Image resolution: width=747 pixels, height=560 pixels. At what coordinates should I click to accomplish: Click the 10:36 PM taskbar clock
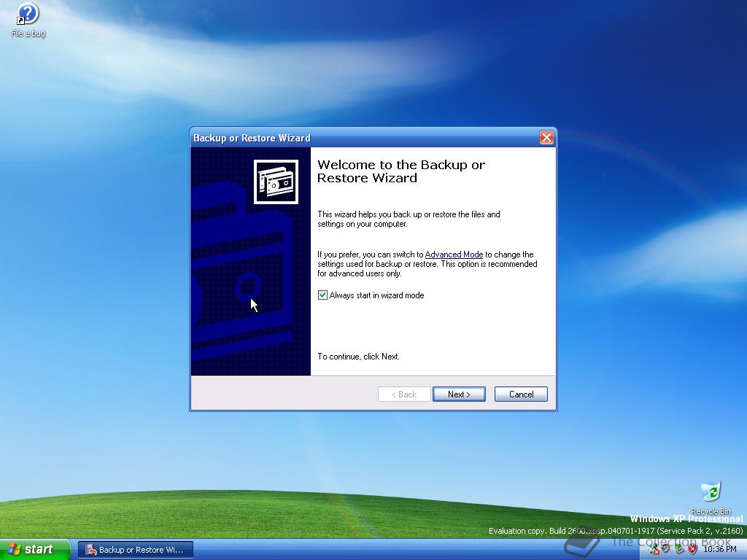tap(720, 549)
